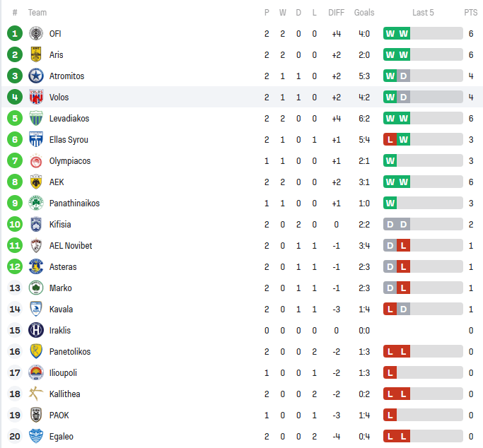The image size is (483, 448).
Task: Click the Aris yellow crest icon
Action: [36, 54]
